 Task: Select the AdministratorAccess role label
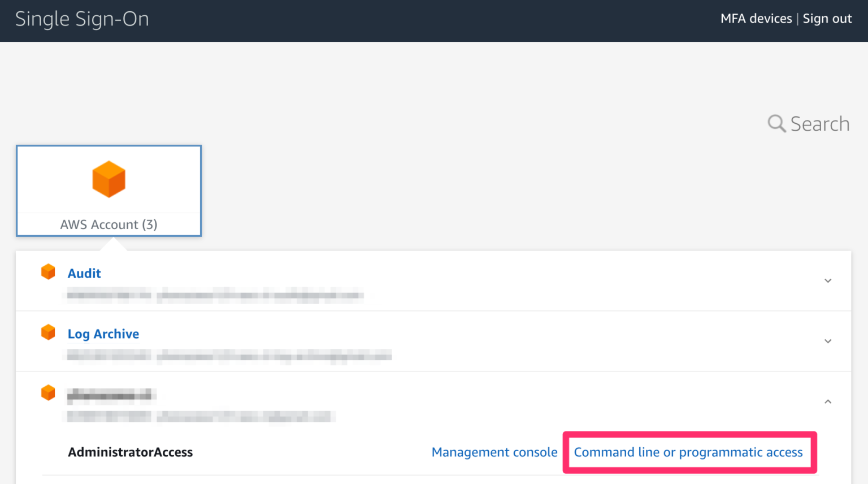(130, 452)
